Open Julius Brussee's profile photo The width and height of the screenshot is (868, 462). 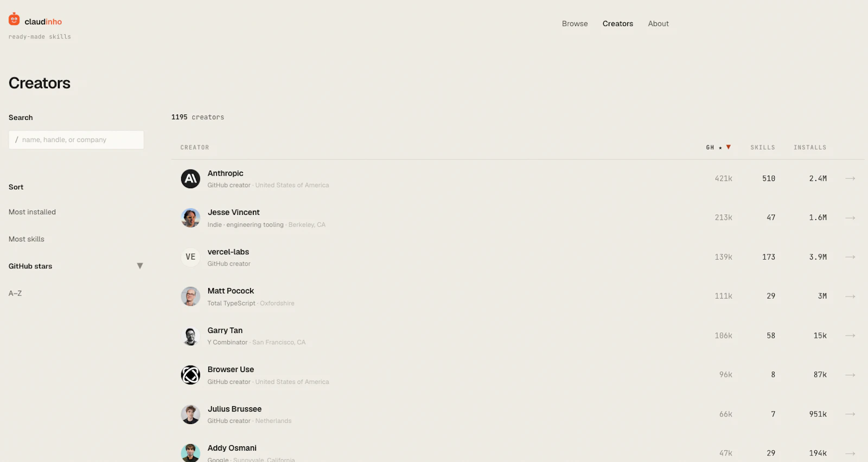pos(190,414)
